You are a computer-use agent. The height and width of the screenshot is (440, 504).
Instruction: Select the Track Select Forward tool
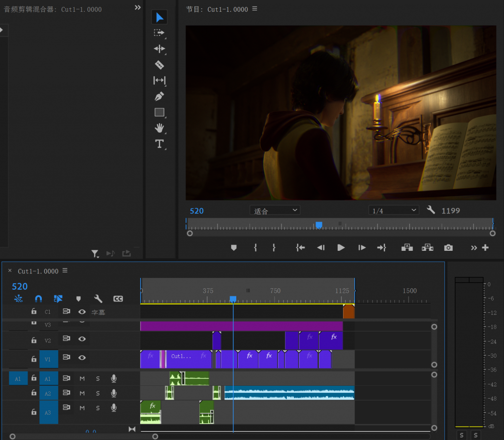(x=159, y=33)
